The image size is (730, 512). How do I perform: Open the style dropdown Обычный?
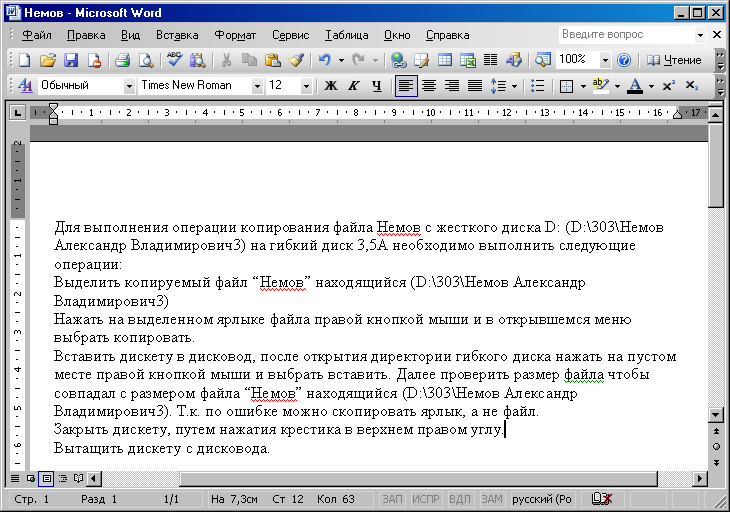coord(129,86)
